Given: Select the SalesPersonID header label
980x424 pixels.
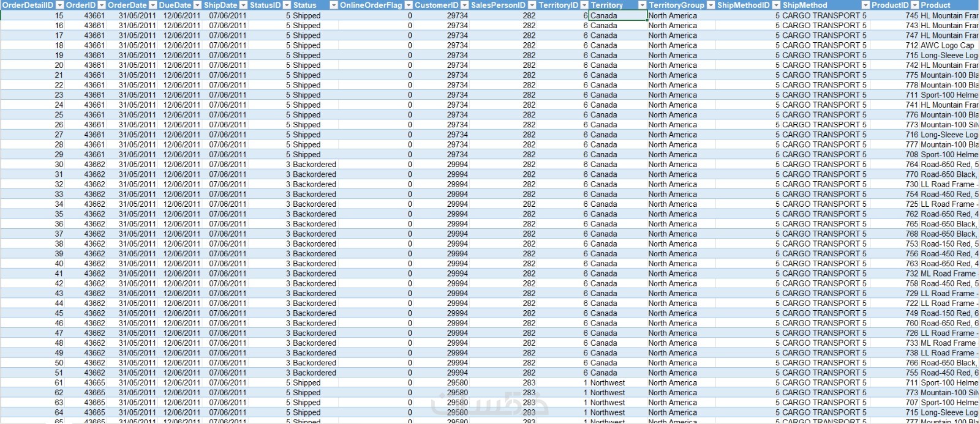Looking at the screenshot, I should tap(498, 5).
